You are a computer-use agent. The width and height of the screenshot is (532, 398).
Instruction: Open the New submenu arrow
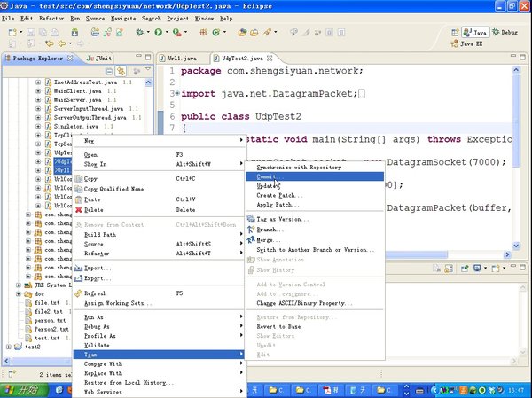tap(240, 140)
